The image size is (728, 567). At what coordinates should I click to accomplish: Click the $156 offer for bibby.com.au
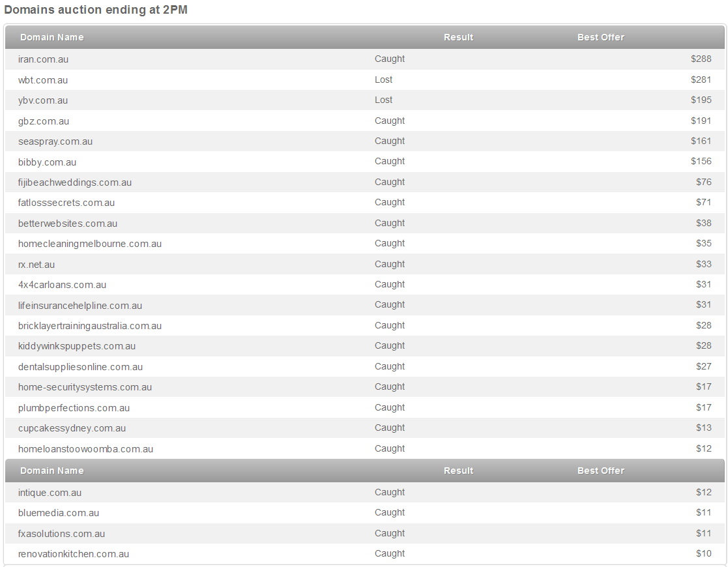(x=701, y=161)
